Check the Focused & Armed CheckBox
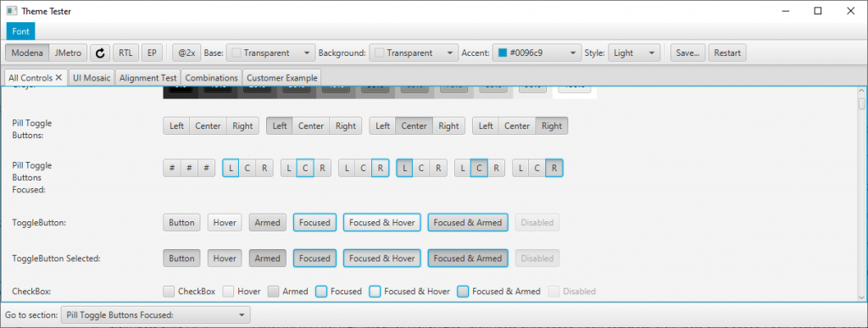The height and width of the screenshot is (328, 868). (x=464, y=291)
